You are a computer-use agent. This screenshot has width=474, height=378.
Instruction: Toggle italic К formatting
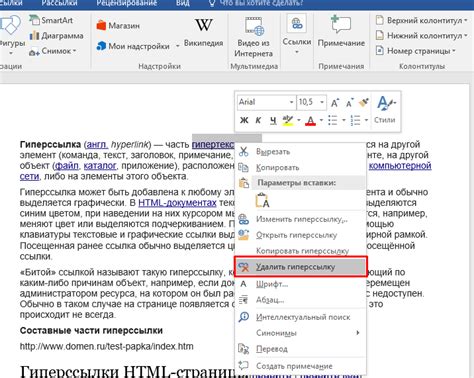click(x=258, y=120)
